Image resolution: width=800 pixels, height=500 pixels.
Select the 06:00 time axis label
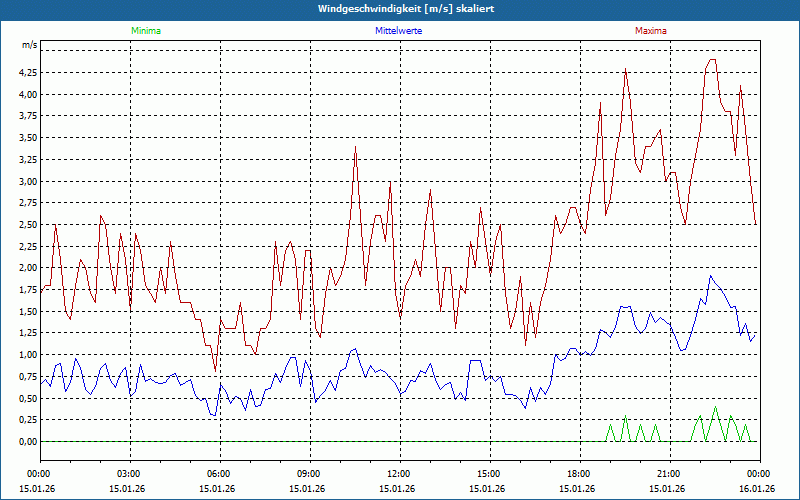[x=219, y=474]
